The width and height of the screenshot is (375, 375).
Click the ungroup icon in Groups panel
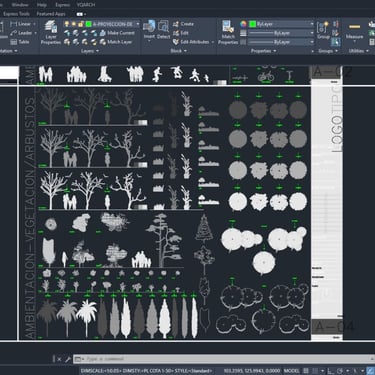click(x=336, y=24)
